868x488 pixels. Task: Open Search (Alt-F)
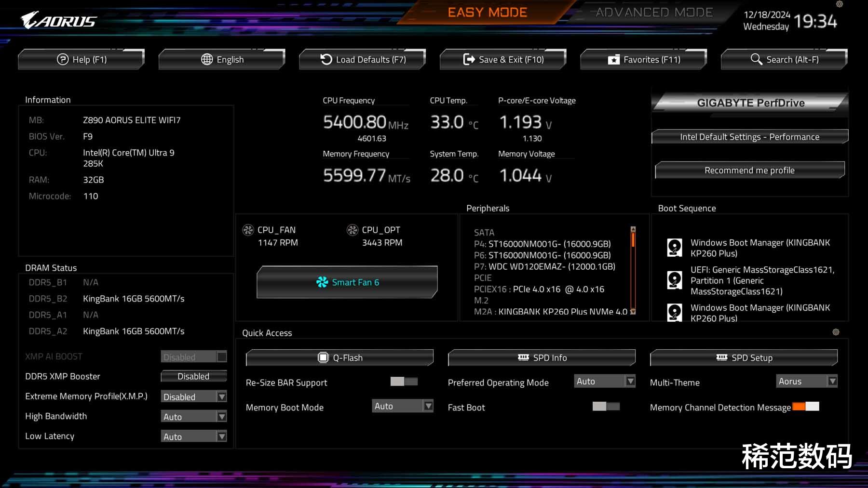coord(784,59)
